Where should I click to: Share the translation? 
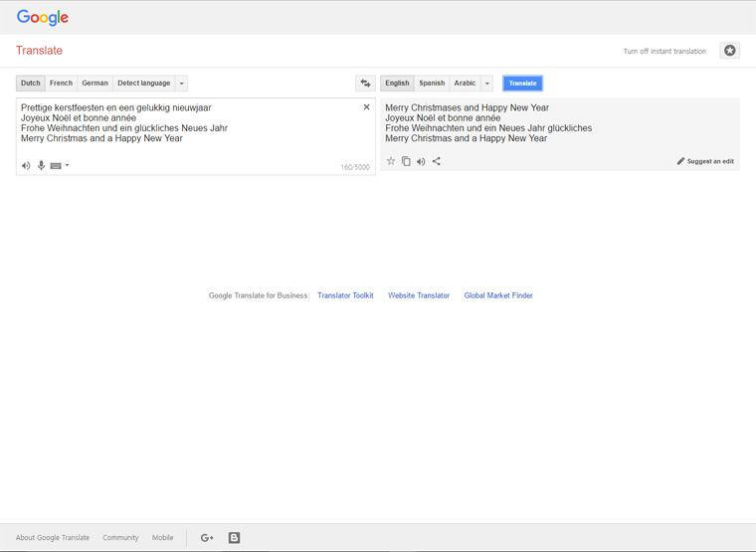(x=437, y=161)
